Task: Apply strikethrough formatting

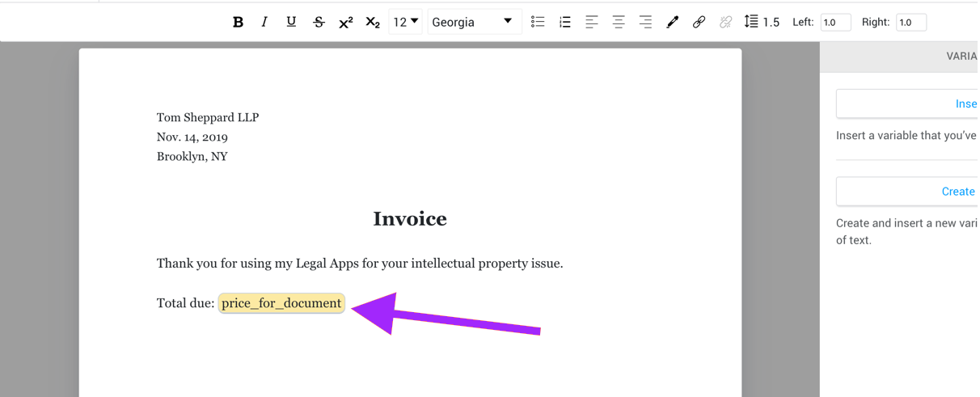Action: [319, 23]
